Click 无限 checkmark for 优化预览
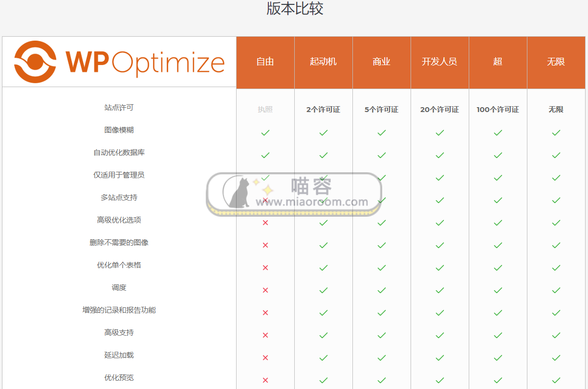 click(556, 380)
